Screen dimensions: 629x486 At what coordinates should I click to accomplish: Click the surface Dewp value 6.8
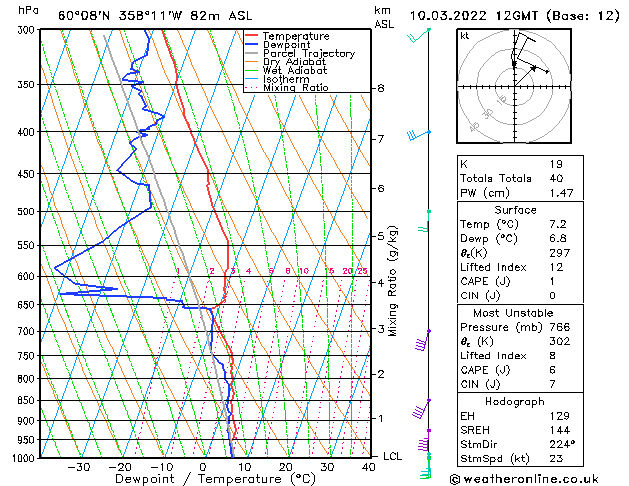tap(558, 239)
